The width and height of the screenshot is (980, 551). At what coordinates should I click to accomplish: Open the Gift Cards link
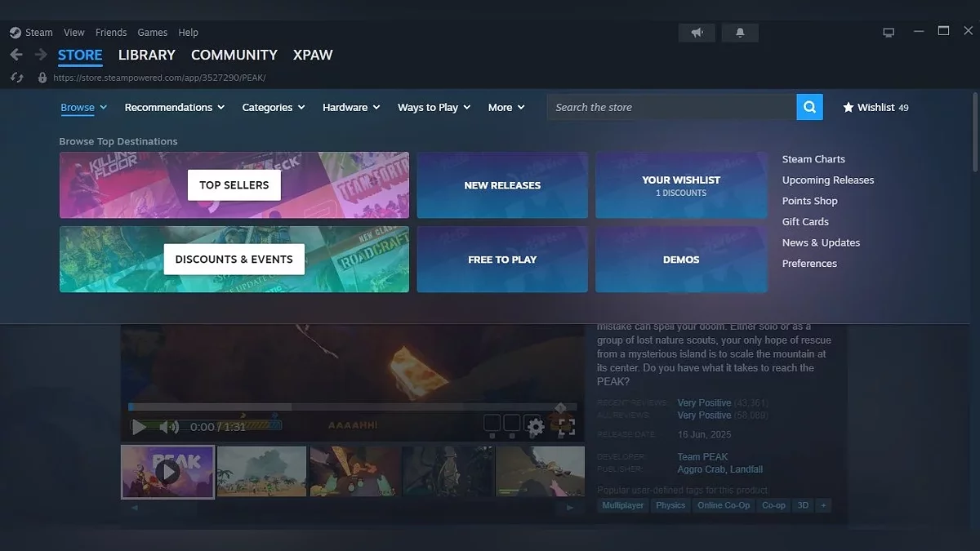point(805,222)
